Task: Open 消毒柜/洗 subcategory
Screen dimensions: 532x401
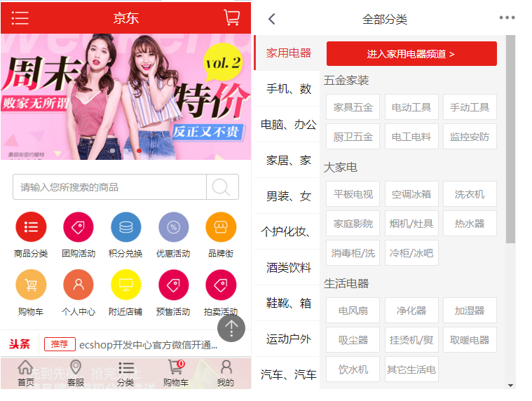Action: [x=353, y=253]
